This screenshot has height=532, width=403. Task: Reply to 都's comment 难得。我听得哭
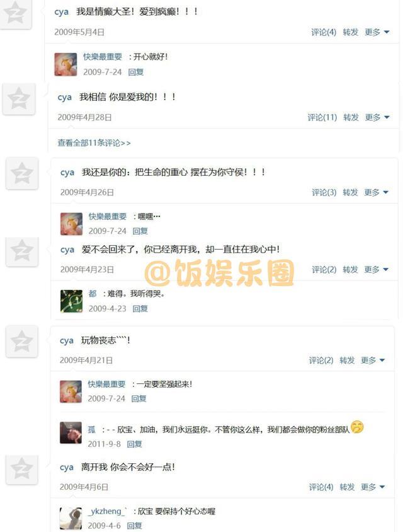[x=140, y=308]
